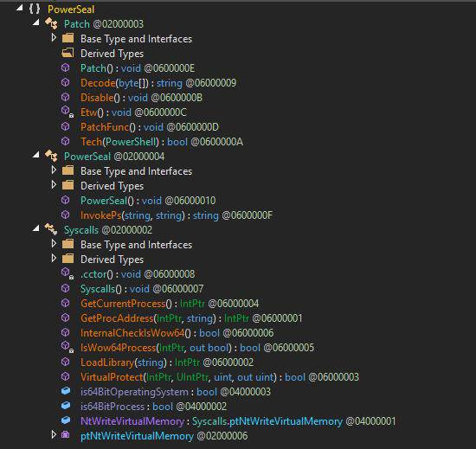The height and width of the screenshot is (449, 476).
Task: Select the PowerSeal namespace label
Action: pos(71,10)
